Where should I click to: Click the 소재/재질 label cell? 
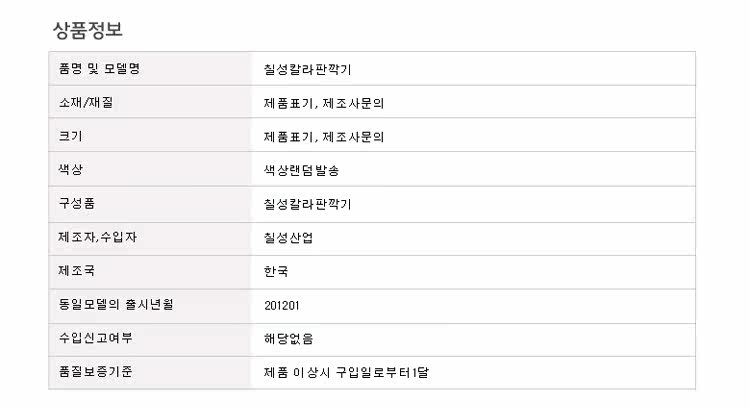pyautogui.click(x=86, y=102)
